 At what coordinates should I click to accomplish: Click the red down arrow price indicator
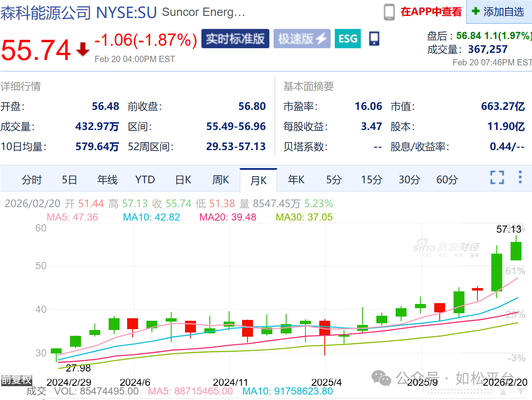[x=83, y=49]
